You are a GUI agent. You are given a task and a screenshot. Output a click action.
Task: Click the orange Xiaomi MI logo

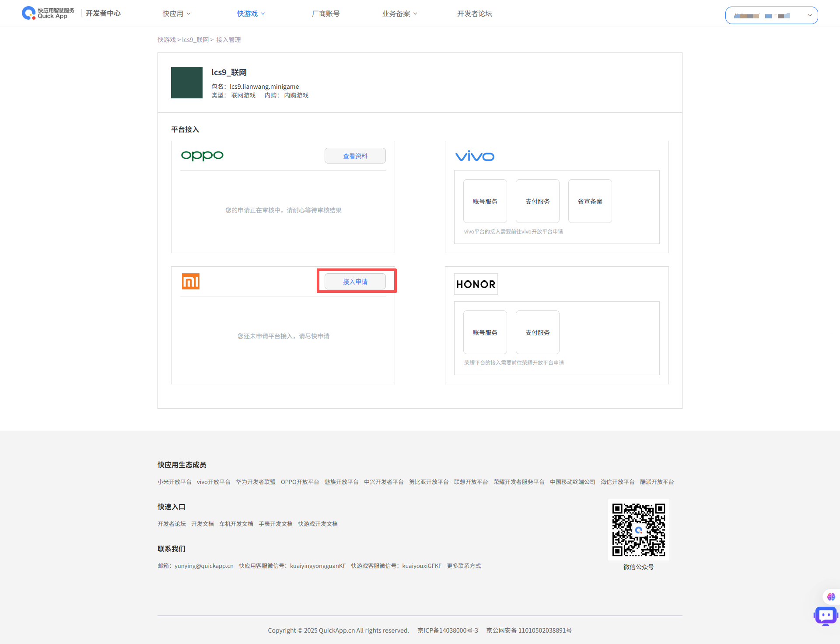tap(191, 282)
